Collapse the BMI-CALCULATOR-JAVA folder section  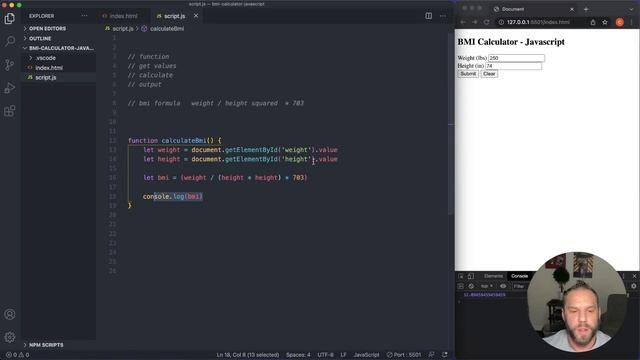[59, 48]
